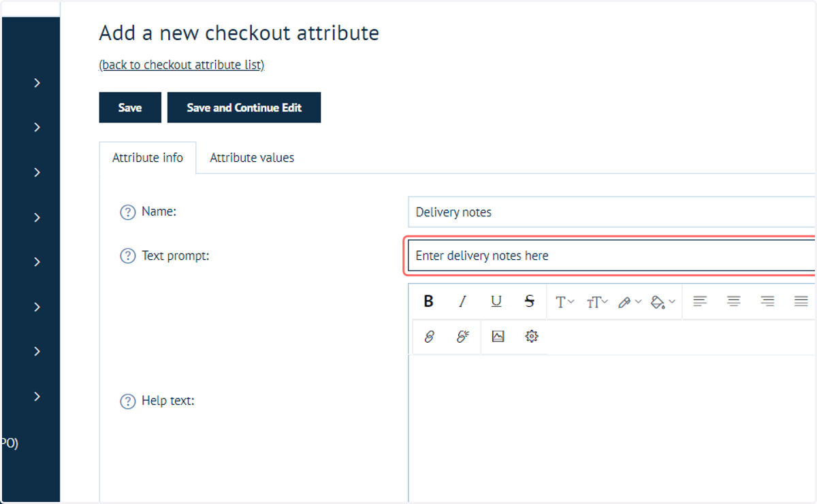Follow the back to checkout attribute list link
The width and height of the screenshot is (817, 504).
click(x=182, y=65)
